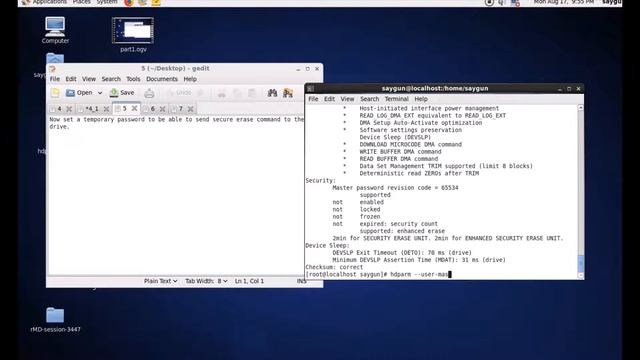Select the Computer desktop icon
This screenshot has width=640, height=360.
pos(55,30)
